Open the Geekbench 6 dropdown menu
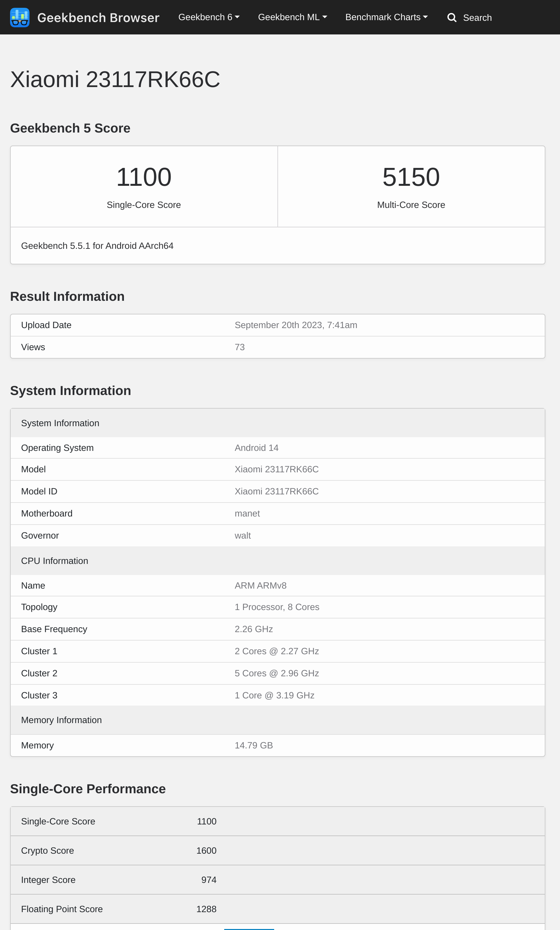Image resolution: width=560 pixels, height=930 pixels. [209, 17]
